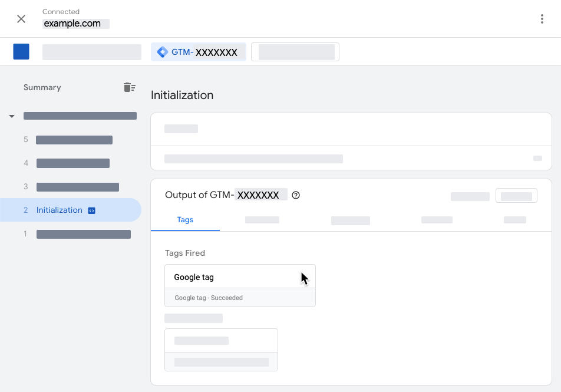Click the Initialization page heading
Screen dimensions: 561x392
pyautogui.click(x=182, y=95)
